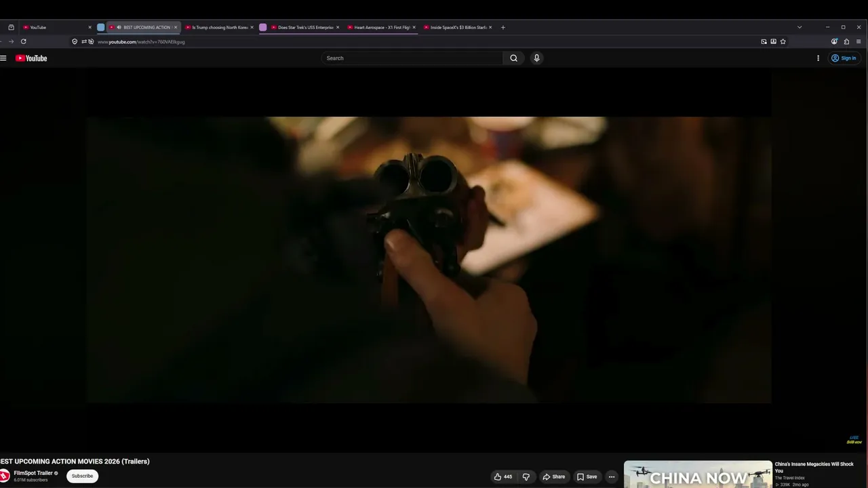This screenshot has height=488, width=868.
Task: Open more actions ellipsis below video
Action: click(612, 476)
